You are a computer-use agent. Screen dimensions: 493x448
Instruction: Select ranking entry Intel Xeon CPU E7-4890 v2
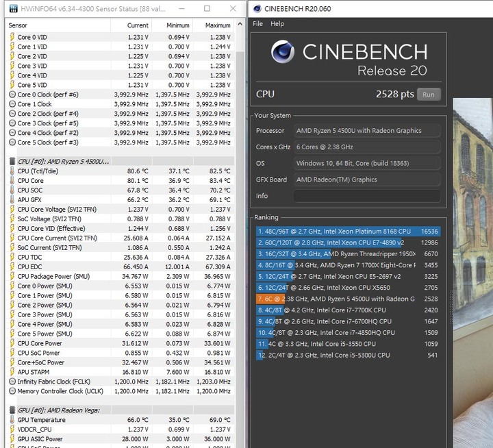[x=348, y=242]
